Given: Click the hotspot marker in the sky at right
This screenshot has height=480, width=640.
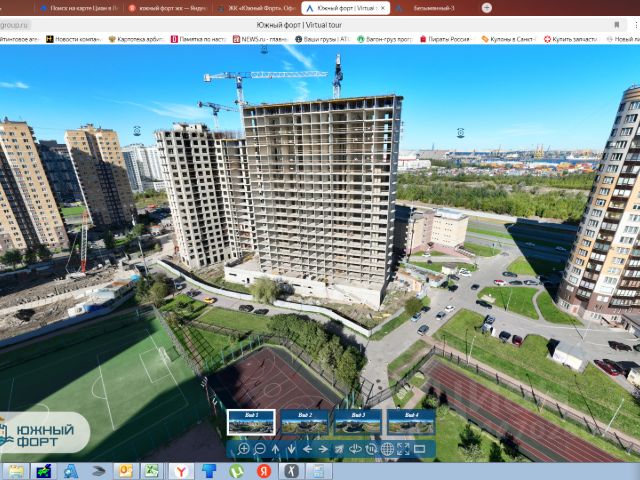Looking at the screenshot, I should coord(460,133).
